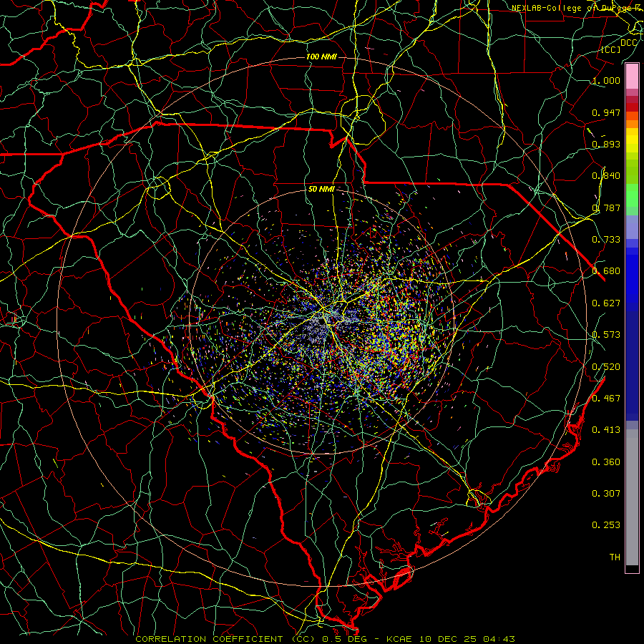Image resolution: width=644 pixels, height=644 pixels.
Task: Pick the bright green color band near 0.787
Action: pyautogui.click(x=632, y=195)
